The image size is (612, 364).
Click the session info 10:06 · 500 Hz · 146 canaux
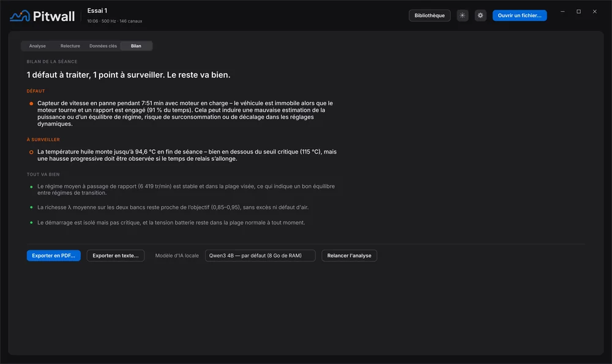click(x=114, y=21)
